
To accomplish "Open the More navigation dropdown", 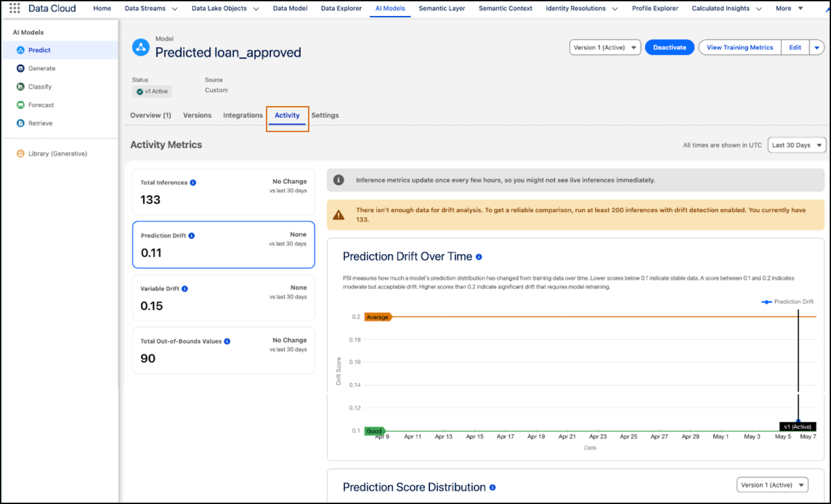I will 789,8.
